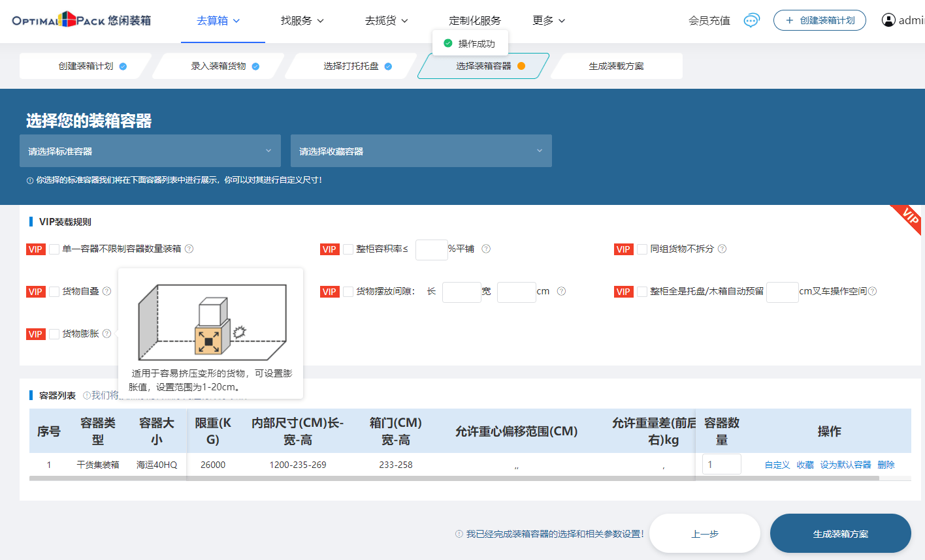Screen dimensions: 925x560
Task: Open the chat support bubble icon
Action: (752, 20)
